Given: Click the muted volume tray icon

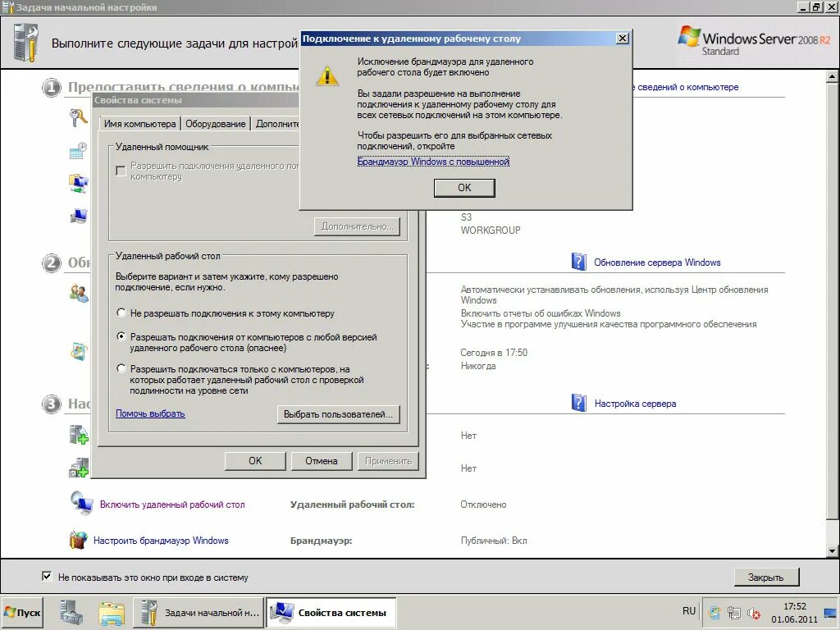Looking at the screenshot, I should tap(754, 612).
